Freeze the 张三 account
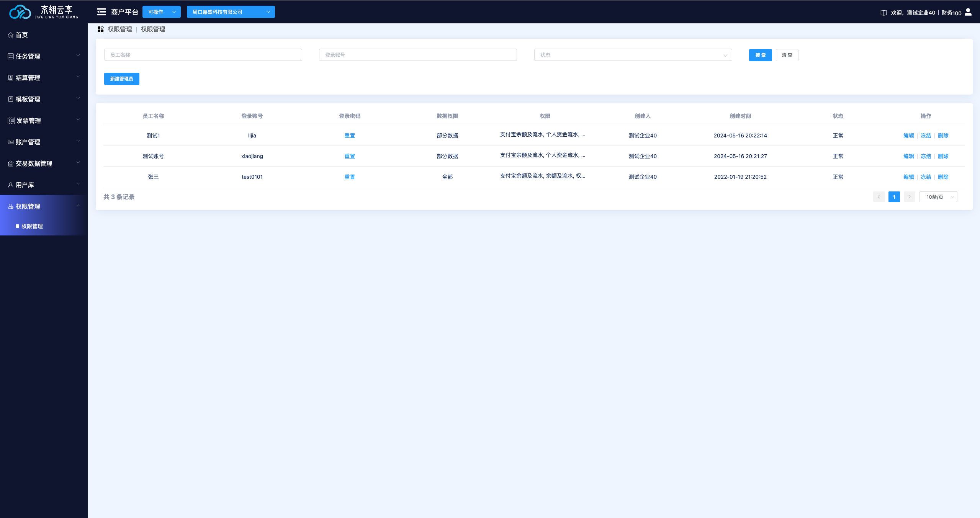Viewport: 980px width, 518px height. coord(926,177)
